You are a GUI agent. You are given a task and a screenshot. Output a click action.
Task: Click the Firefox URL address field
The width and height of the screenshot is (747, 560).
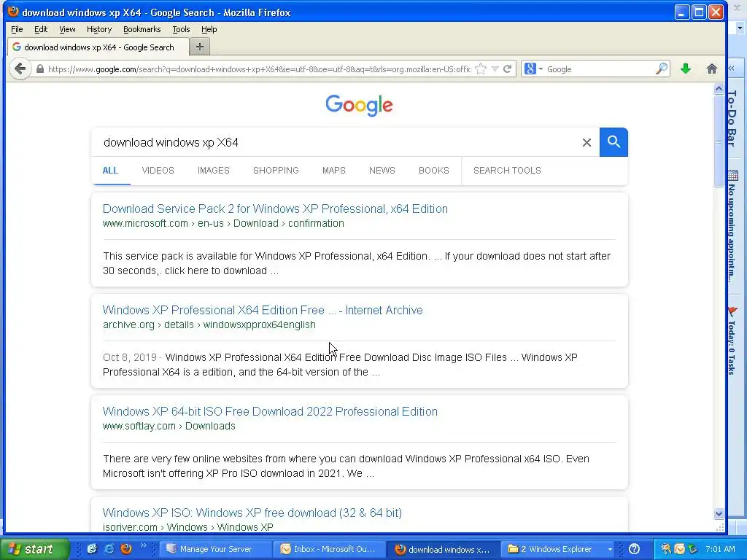pos(259,69)
